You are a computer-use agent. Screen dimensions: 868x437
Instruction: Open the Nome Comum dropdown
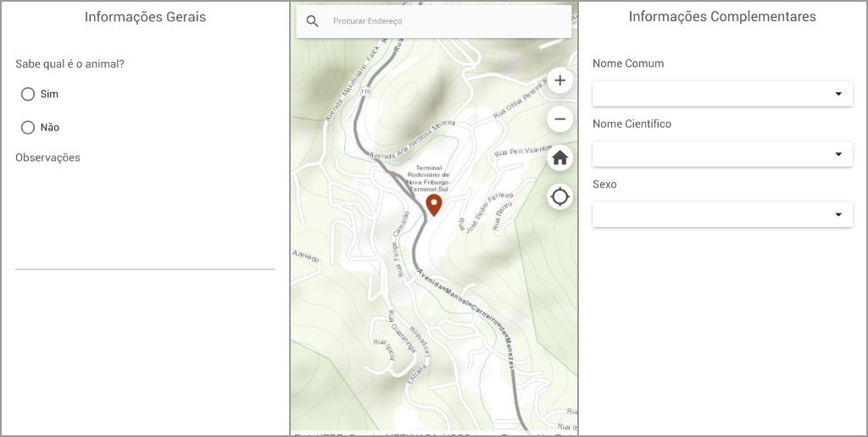722,94
